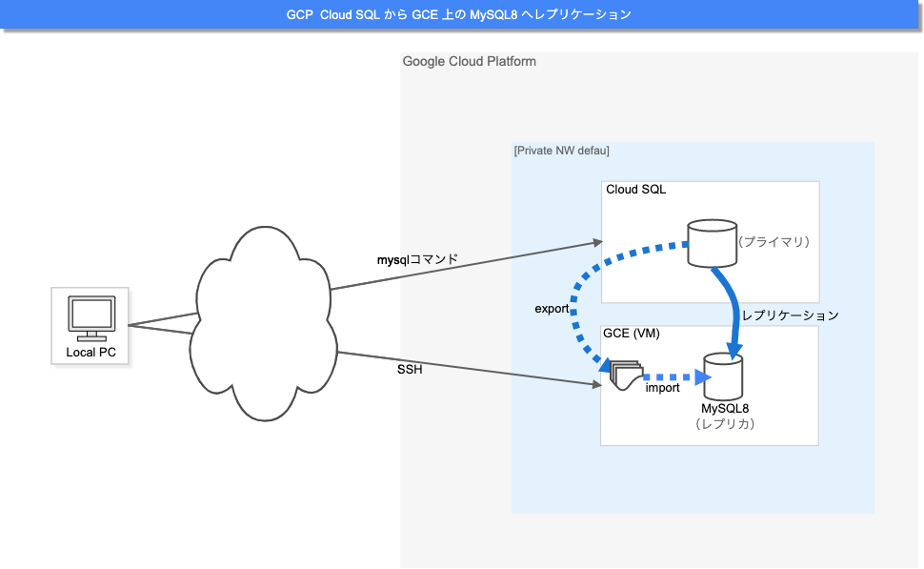Select the '(レプリカ)' label

tap(725, 423)
